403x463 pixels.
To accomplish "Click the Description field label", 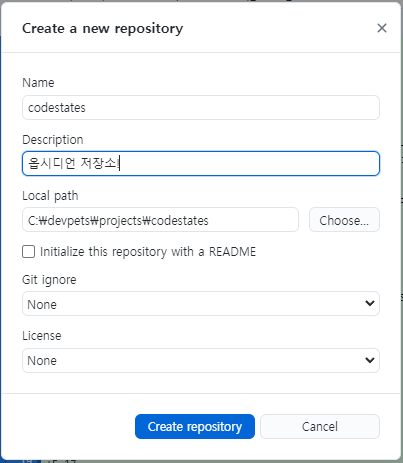I will click(53, 140).
